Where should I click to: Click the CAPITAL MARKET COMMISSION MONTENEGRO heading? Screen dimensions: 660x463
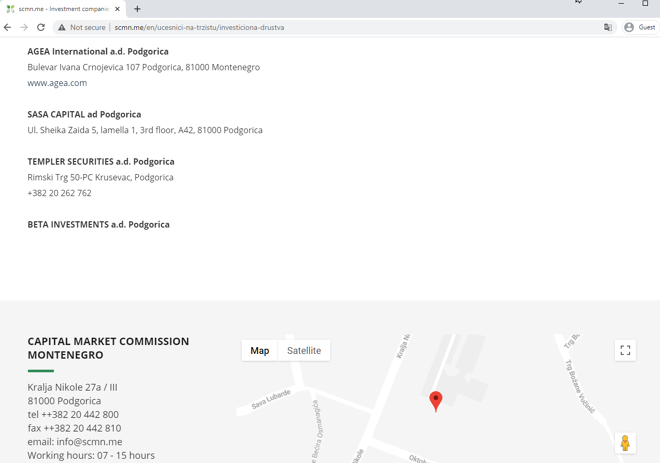[108, 348]
